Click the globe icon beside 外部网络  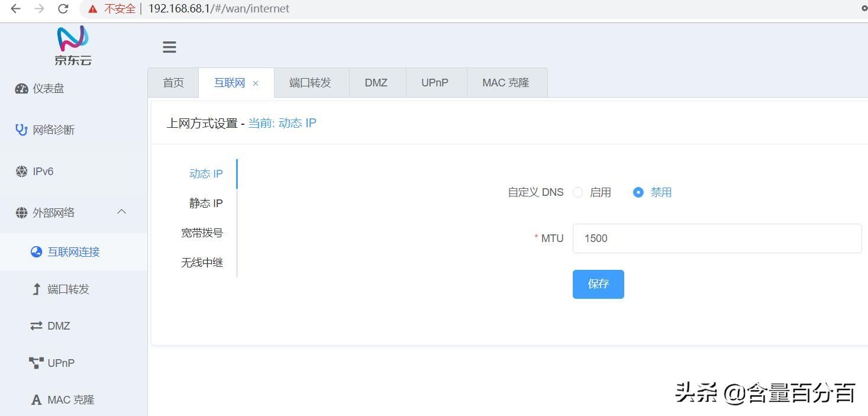tap(22, 213)
